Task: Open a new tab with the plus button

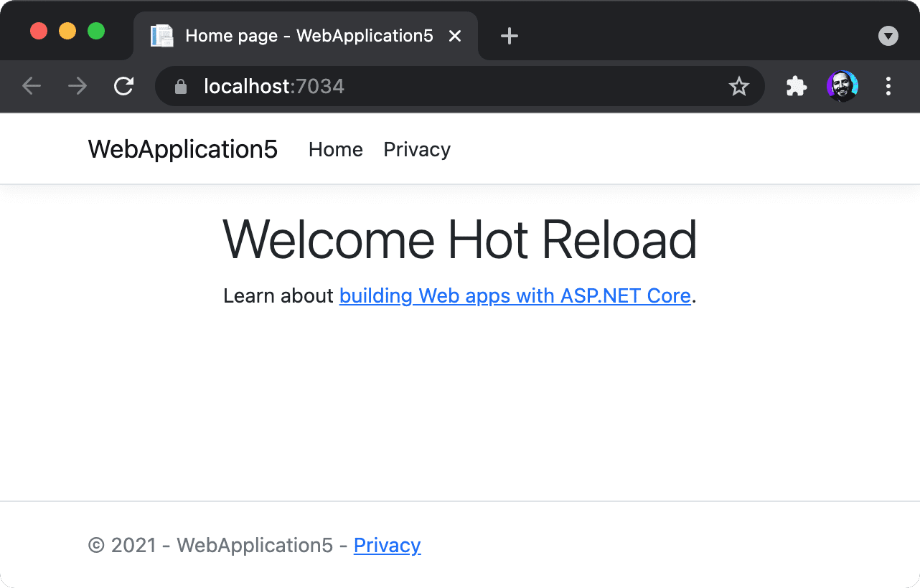Action: (x=509, y=36)
